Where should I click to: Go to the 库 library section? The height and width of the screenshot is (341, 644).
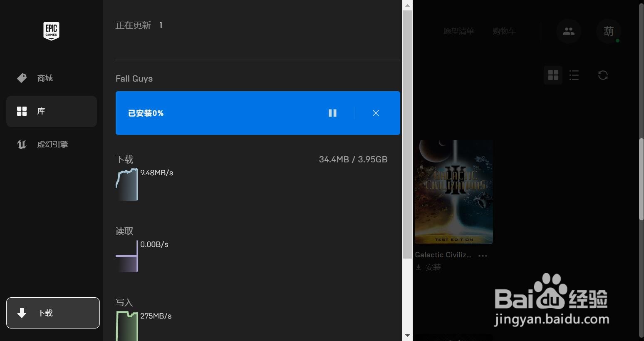tap(52, 111)
